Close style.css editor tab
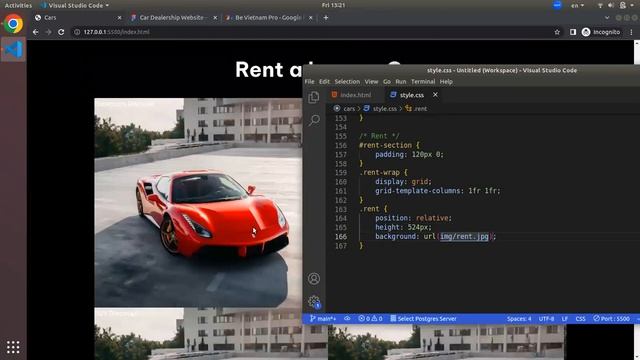Screen dimensions: 640x360 click(x=435, y=95)
